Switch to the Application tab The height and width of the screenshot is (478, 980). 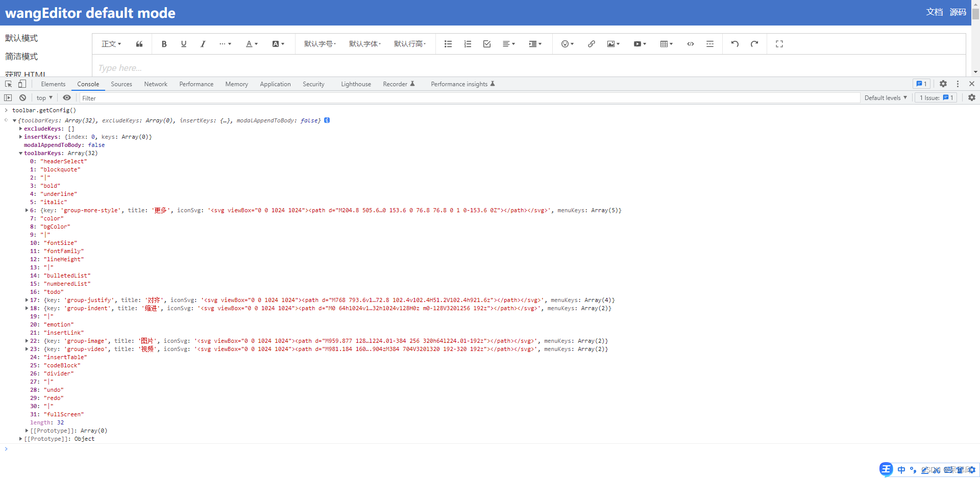point(275,84)
